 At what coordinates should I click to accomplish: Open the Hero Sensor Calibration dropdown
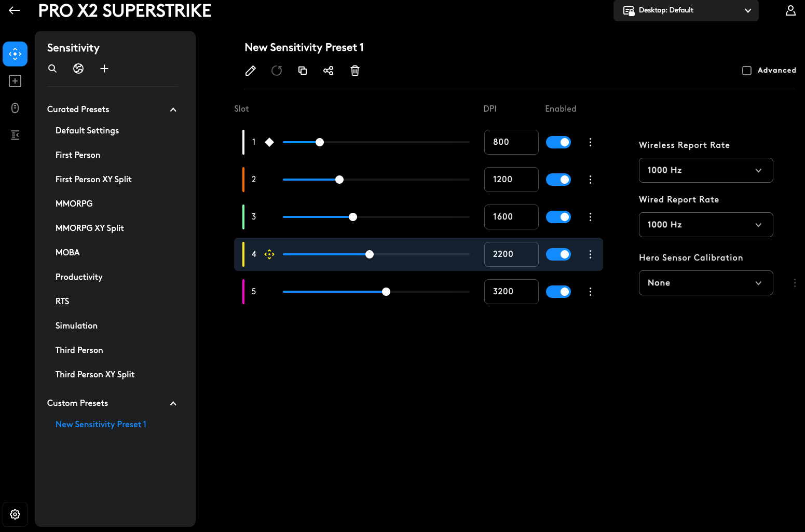point(706,283)
